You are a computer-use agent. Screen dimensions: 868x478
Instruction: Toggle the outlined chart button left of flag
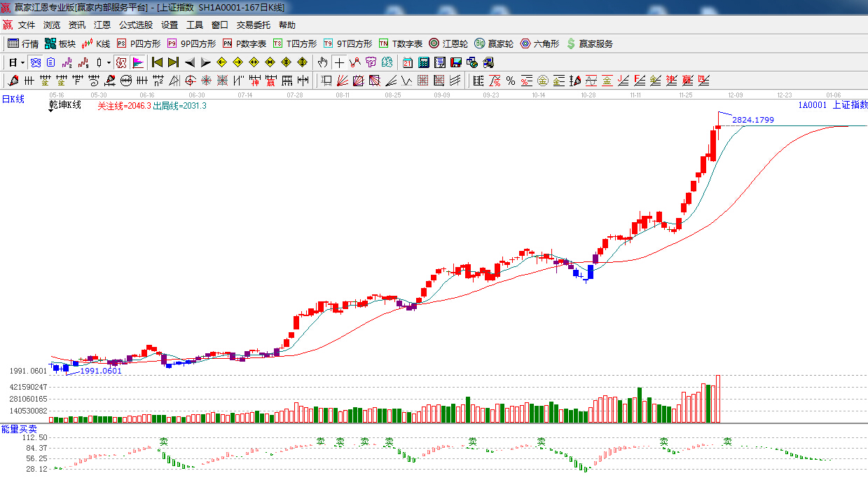(121, 62)
